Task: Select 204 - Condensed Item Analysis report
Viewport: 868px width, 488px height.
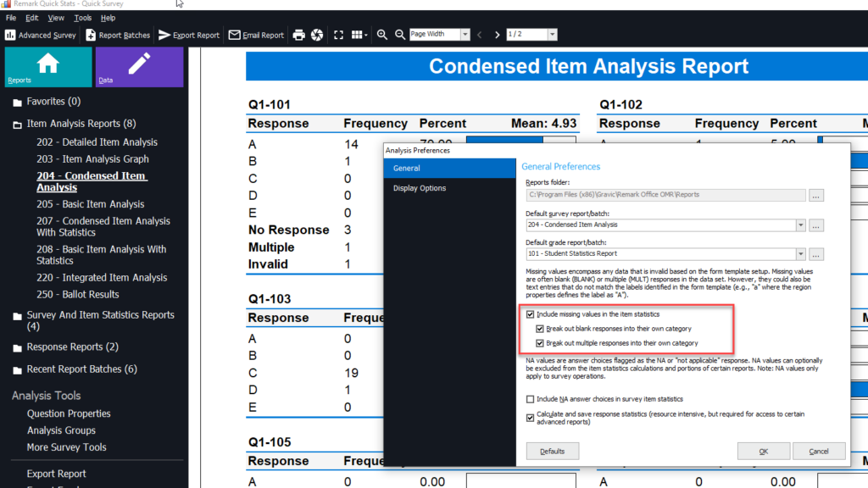Action: tap(92, 181)
